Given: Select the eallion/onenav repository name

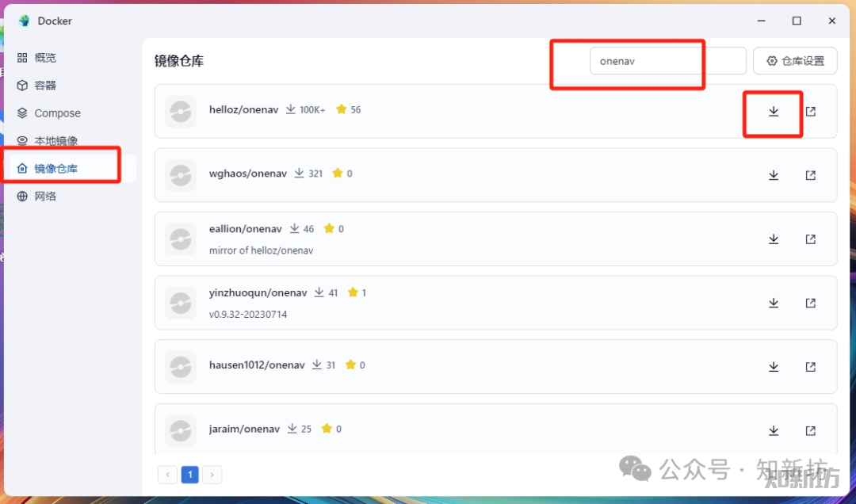Looking at the screenshot, I should (x=246, y=229).
